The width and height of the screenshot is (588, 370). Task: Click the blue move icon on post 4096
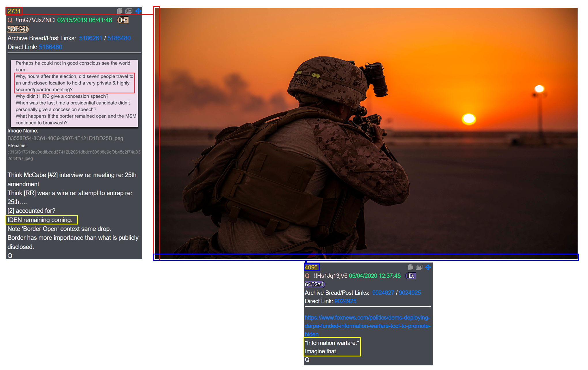428,267
